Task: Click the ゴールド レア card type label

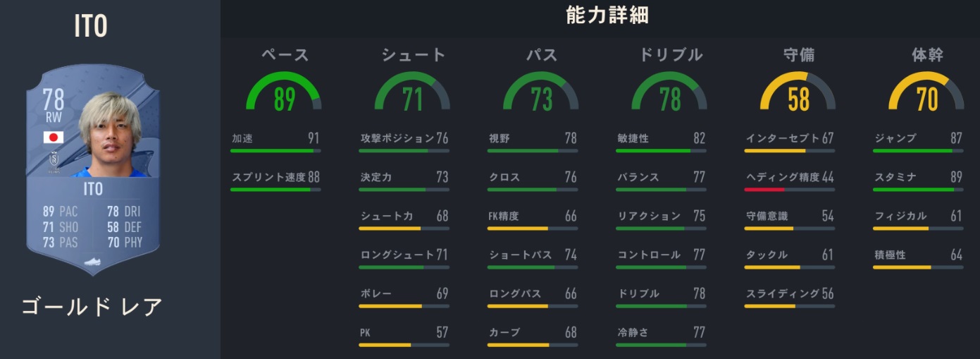Action: pyautogui.click(x=92, y=308)
